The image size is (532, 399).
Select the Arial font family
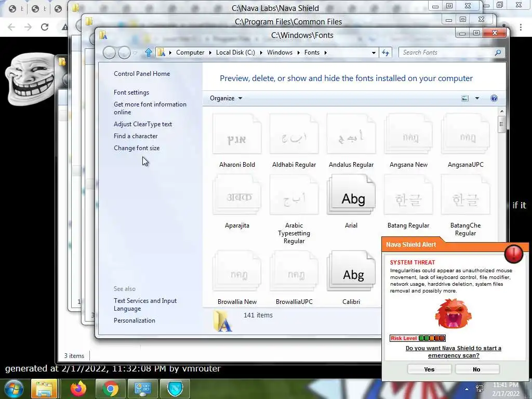pyautogui.click(x=351, y=202)
